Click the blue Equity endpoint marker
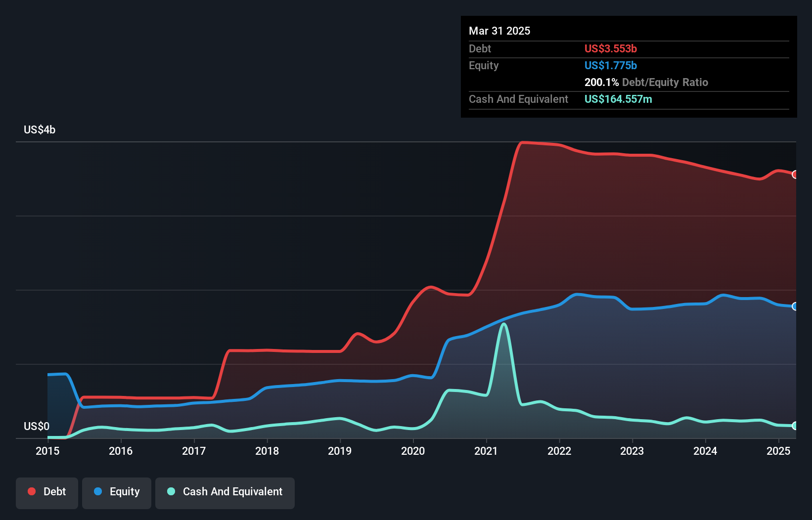Viewport: 812px width, 520px height. tap(795, 306)
